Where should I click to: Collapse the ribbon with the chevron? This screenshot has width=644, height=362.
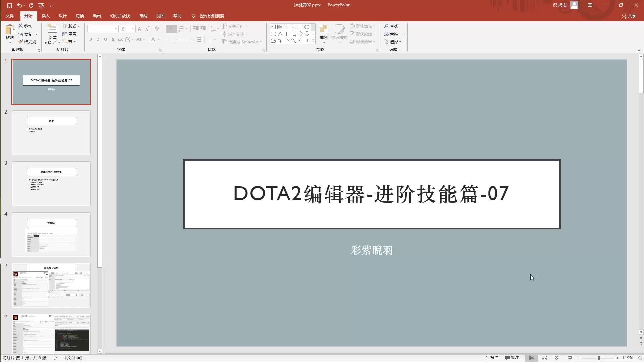[x=639, y=50]
